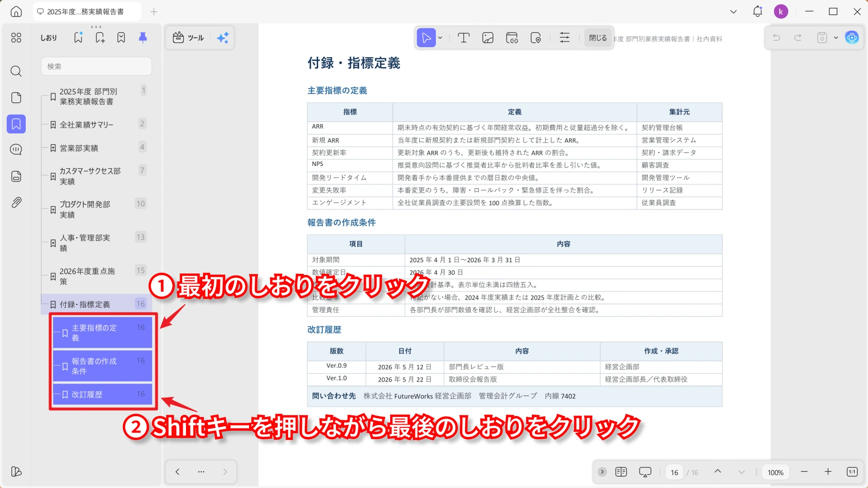Open the AI assistant round icon
This screenshot has width=868, height=488.
tap(852, 38)
